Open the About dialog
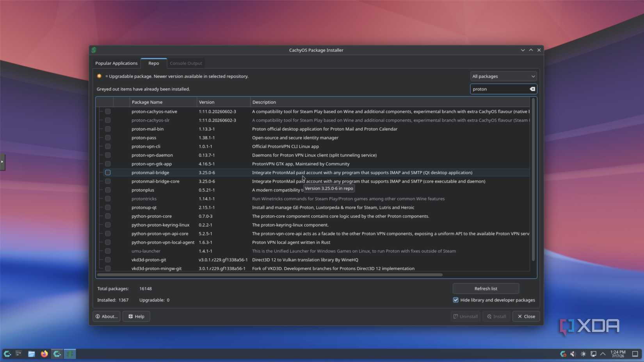This screenshot has height=362, width=644. click(x=107, y=316)
